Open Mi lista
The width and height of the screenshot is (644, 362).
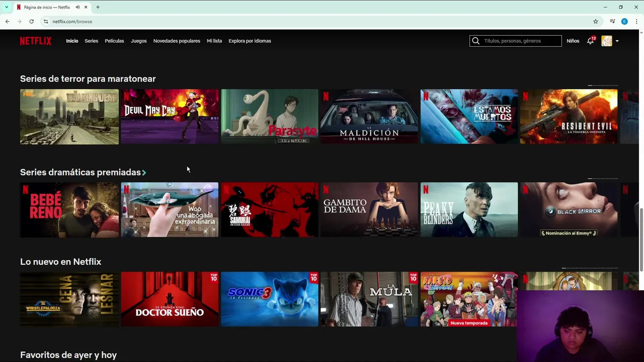pos(214,41)
